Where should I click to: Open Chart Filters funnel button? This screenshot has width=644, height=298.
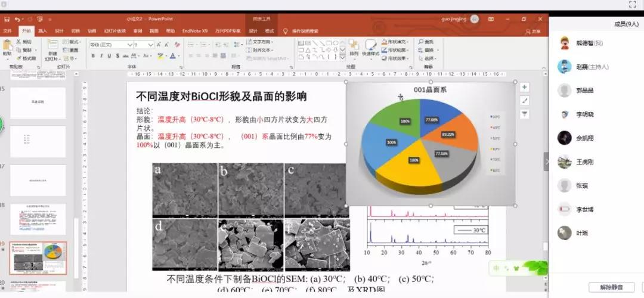coord(525,114)
